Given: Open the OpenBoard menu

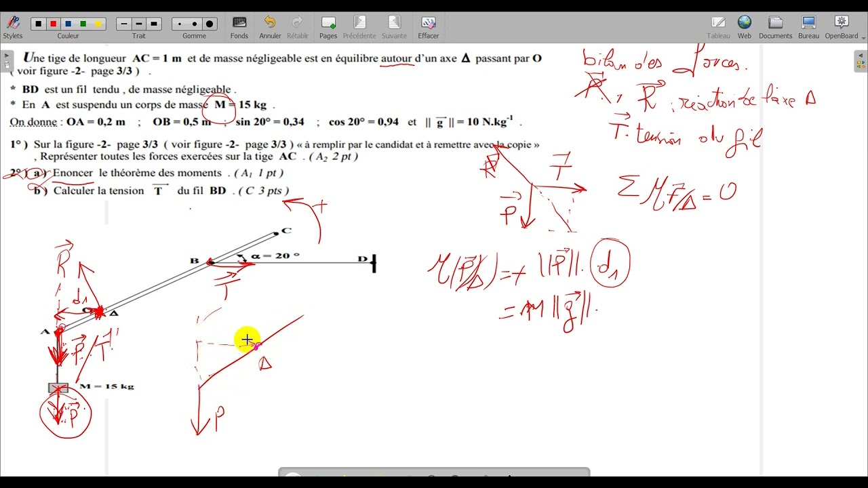Looking at the screenshot, I should [x=842, y=27].
